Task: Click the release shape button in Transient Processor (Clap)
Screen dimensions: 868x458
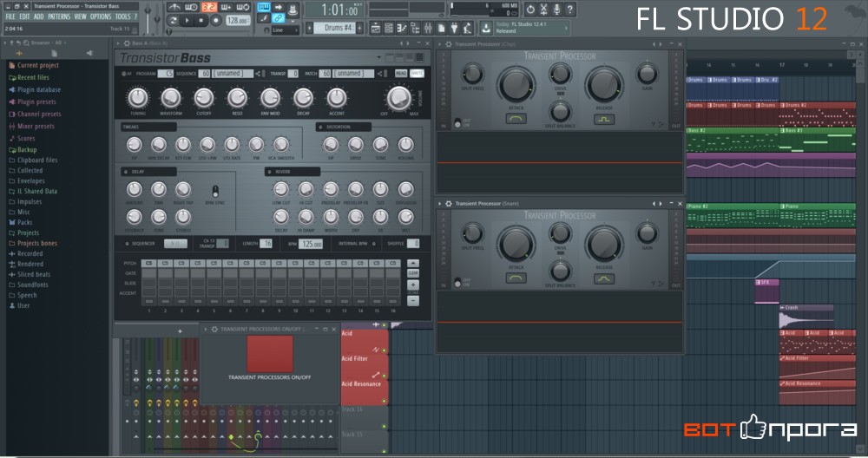Action: (x=604, y=119)
